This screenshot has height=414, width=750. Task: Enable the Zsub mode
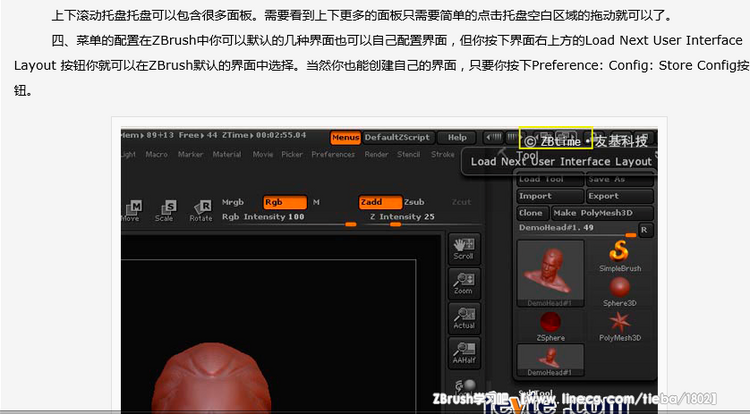(414, 202)
